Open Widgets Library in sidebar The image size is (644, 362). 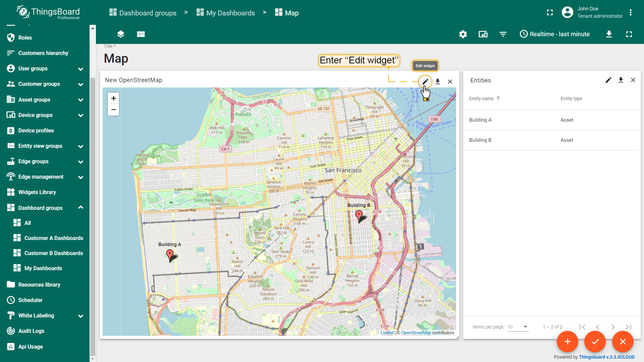click(x=45, y=192)
